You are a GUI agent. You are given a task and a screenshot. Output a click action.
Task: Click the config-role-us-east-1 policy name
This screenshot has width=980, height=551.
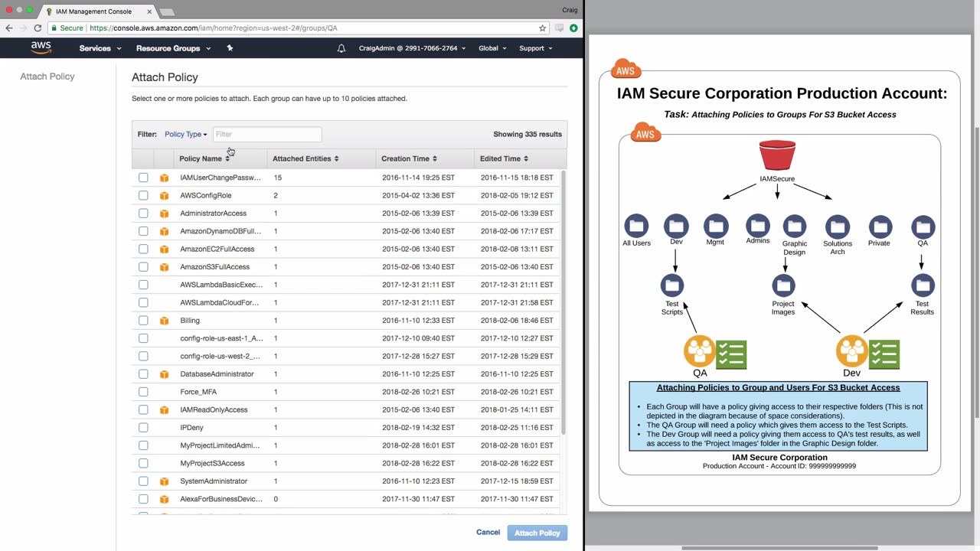(221, 338)
